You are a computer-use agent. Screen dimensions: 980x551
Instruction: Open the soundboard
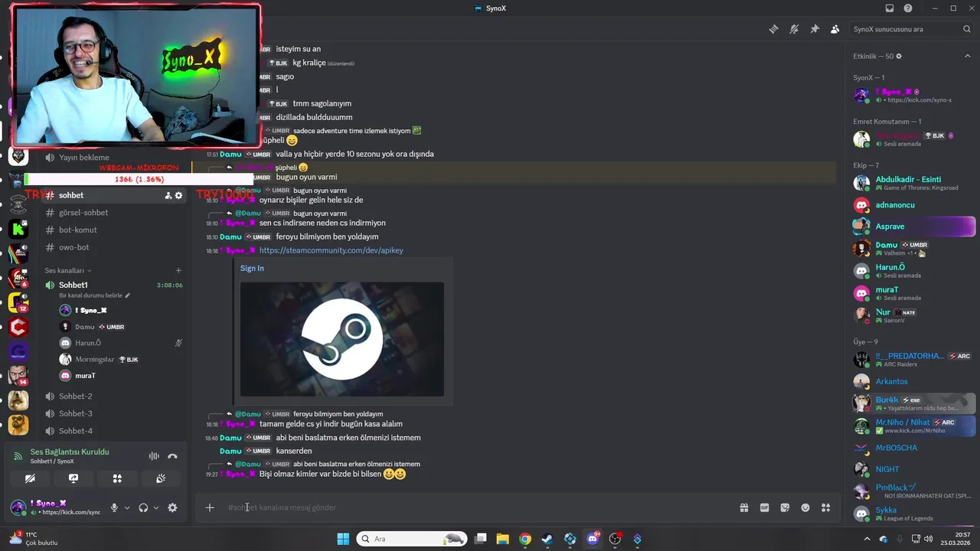tap(161, 478)
